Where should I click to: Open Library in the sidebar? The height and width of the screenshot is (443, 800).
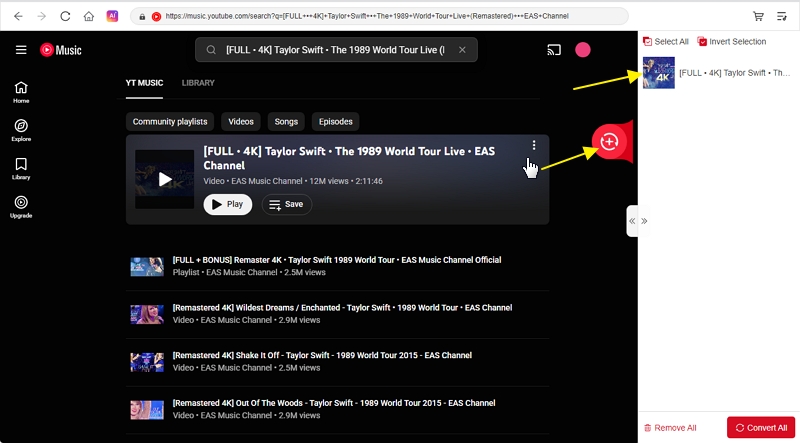[21, 169]
